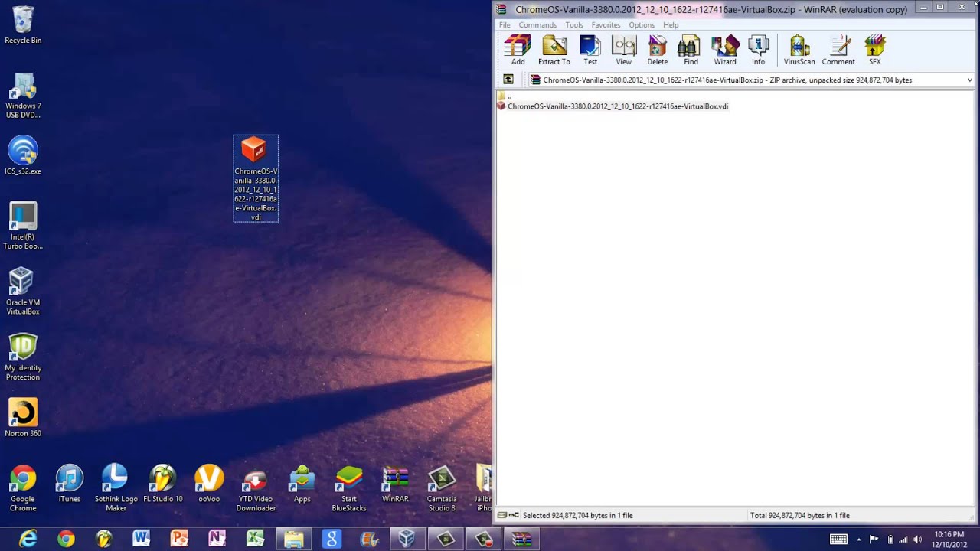Image resolution: width=980 pixels, height=551 pixels.
Task: Select the ChromeOS-Vanilla .vdi file on desktop
Action: (x=256, y=179)
